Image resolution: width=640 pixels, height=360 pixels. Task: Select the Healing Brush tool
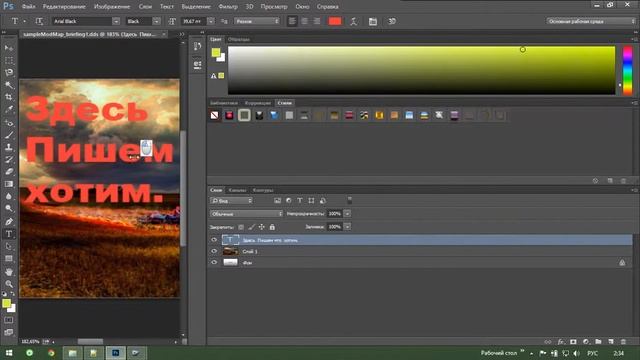pyautogui.click(x=9, y=122)
